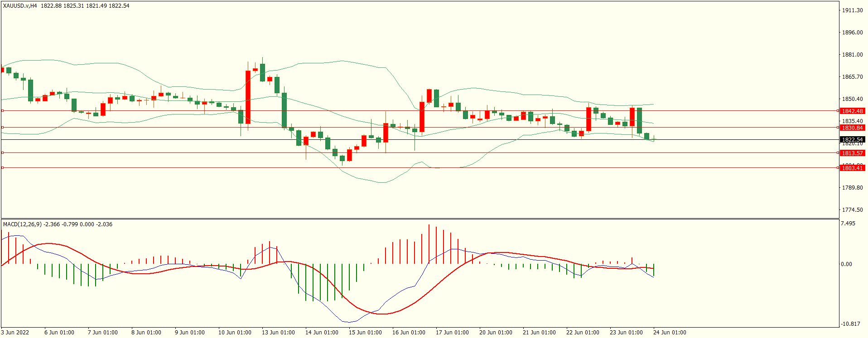Viewport: 868px width, 338px height.
Task: Click the tall red candle at 16 Jun
Action: (422, 117)
